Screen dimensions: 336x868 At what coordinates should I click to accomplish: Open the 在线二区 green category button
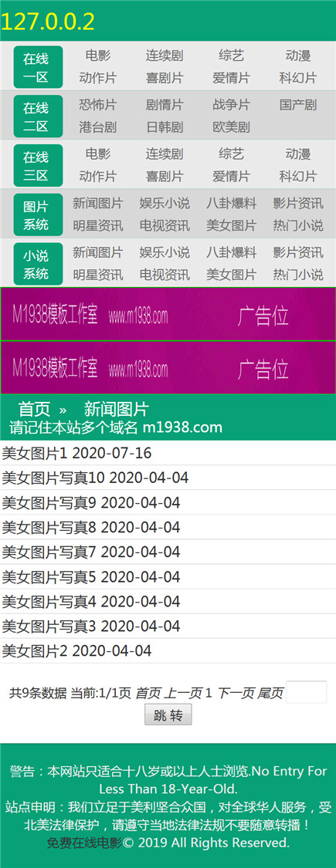coord(38,117)
